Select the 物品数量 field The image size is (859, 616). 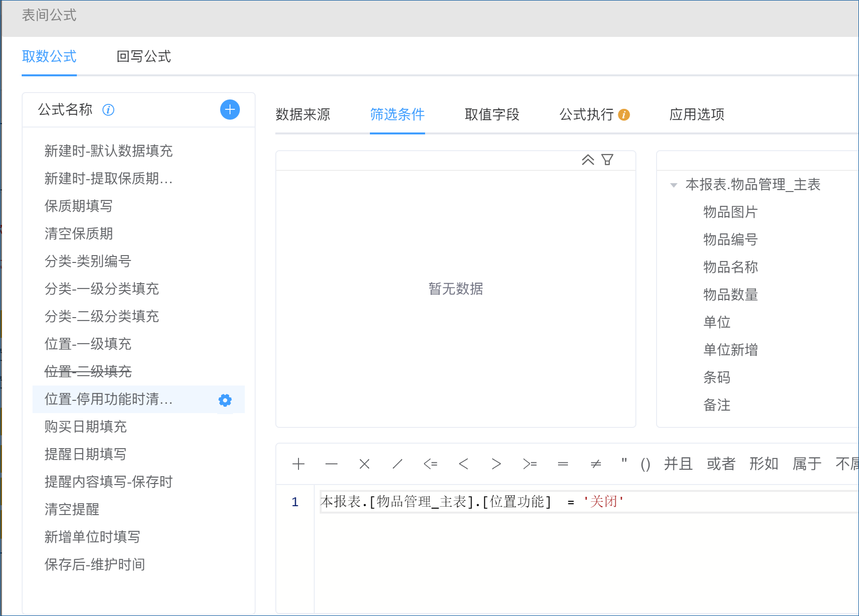coord(730,294)
